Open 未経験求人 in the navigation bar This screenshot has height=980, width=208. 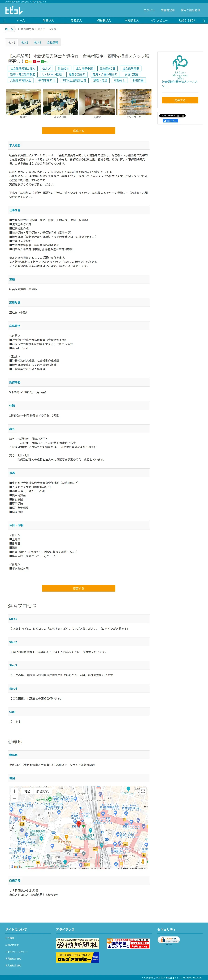click(x=132, y=20)
